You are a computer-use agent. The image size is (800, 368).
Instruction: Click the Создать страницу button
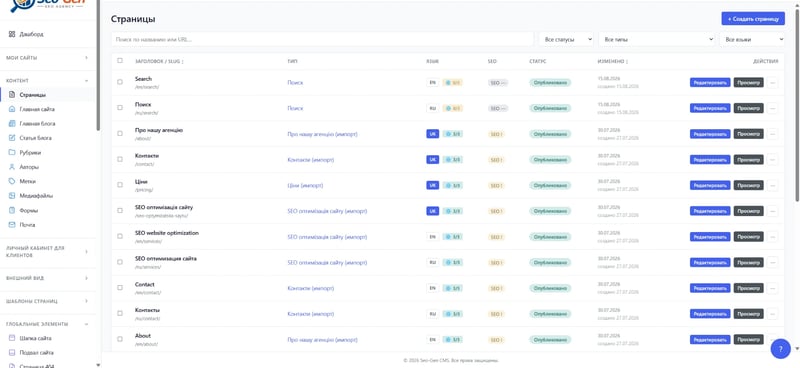pyautogui.click(x=753, y=18)
